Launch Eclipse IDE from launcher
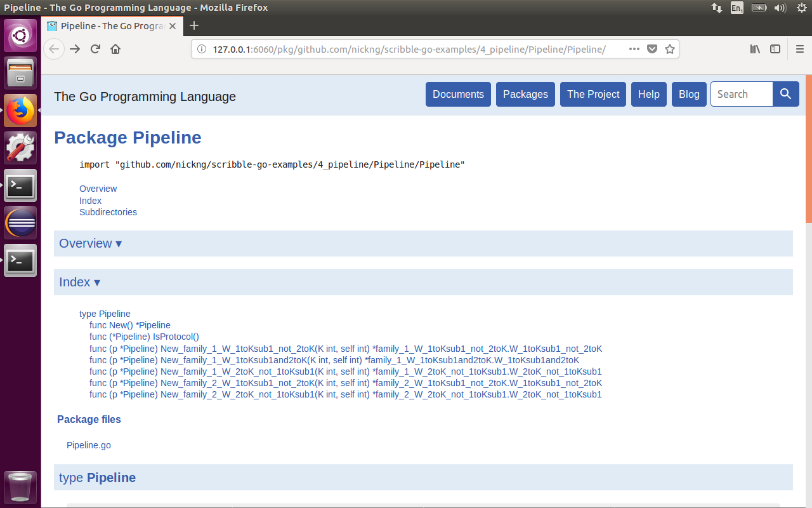The image size is (812, 508). (20, 223)
